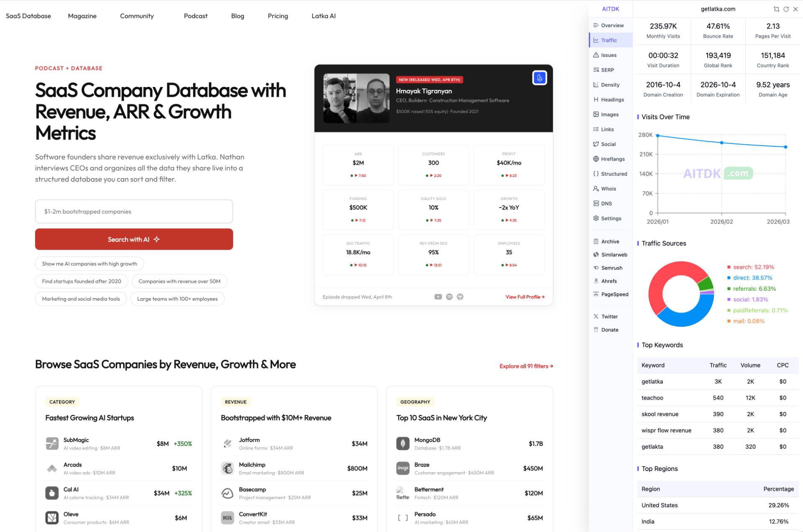The image size is (803, 532).
Task: Click the 2026/02 data point on visits chart
Action: coord(721,143)
